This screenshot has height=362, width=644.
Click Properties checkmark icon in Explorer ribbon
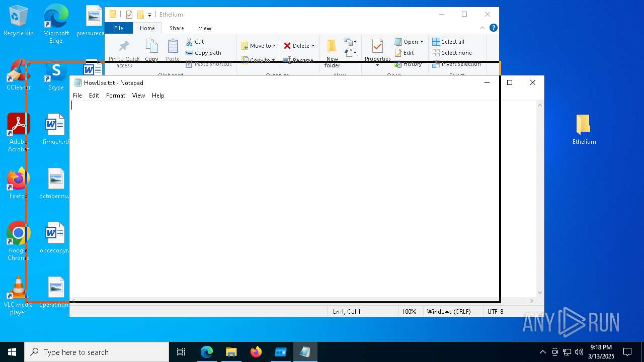tap(378, 47)
